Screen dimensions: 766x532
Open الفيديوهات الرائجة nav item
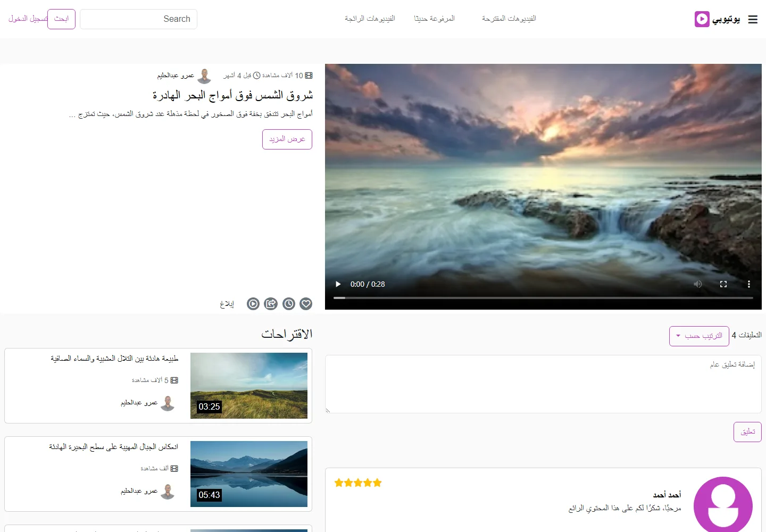370,19
